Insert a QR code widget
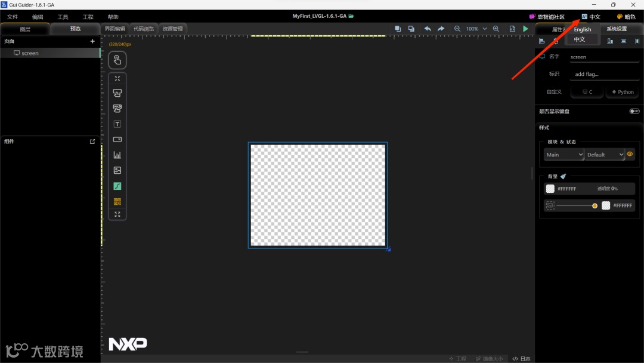 point(117,201)
